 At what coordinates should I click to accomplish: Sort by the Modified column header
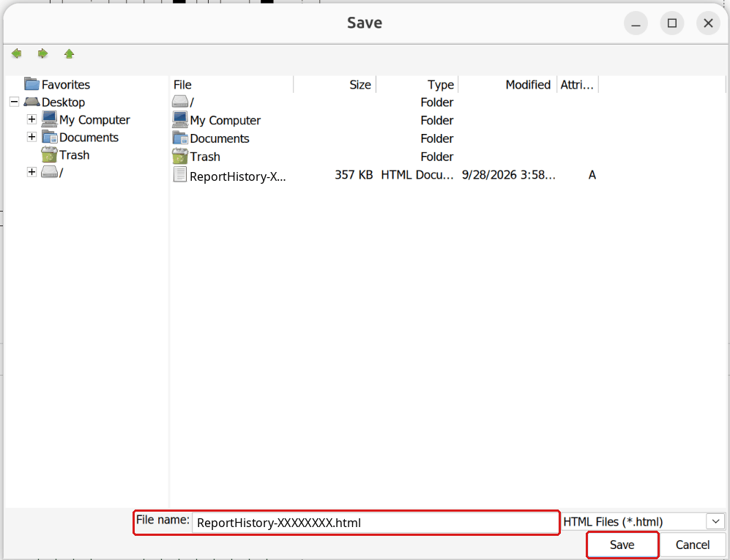point(508,85)
